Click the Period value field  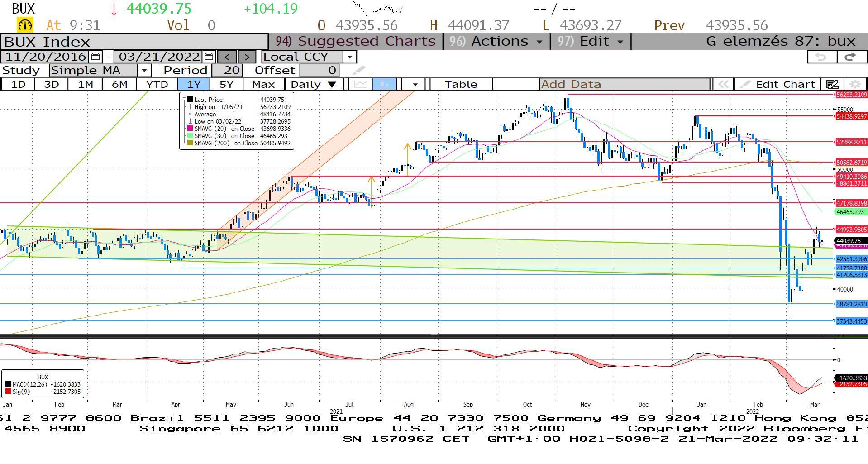(x=227, y=70)
